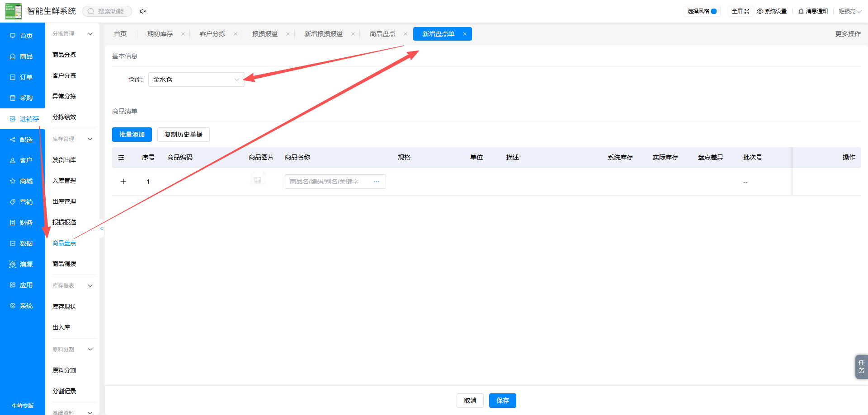Open the 仓库 warehouse dropdown
Viewport: 868px width, 415px height.
[x=196, y=79]
